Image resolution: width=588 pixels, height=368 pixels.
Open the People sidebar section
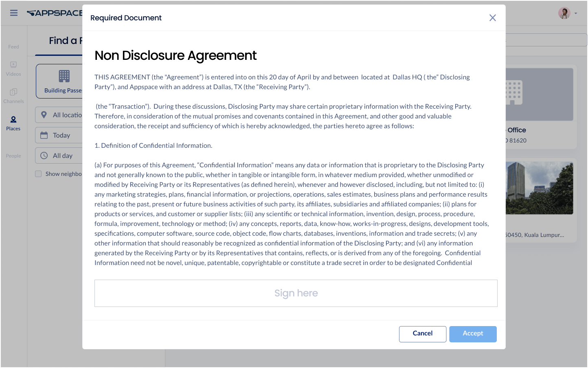tap(13, 156)
